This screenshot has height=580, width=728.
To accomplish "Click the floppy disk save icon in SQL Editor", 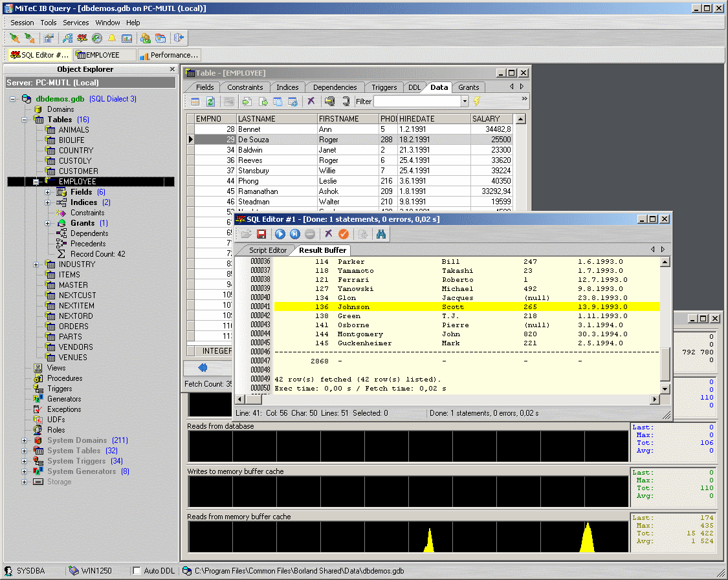I will (261, 234).
